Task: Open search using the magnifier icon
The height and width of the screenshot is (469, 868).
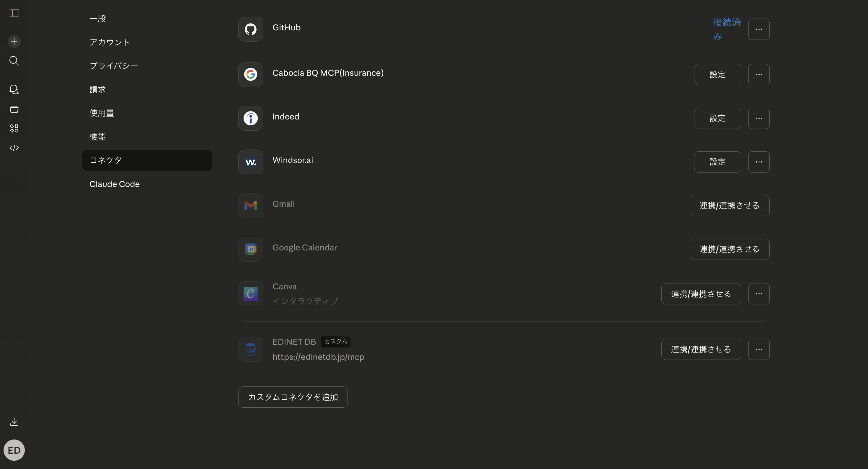Action: click(14, 60)
